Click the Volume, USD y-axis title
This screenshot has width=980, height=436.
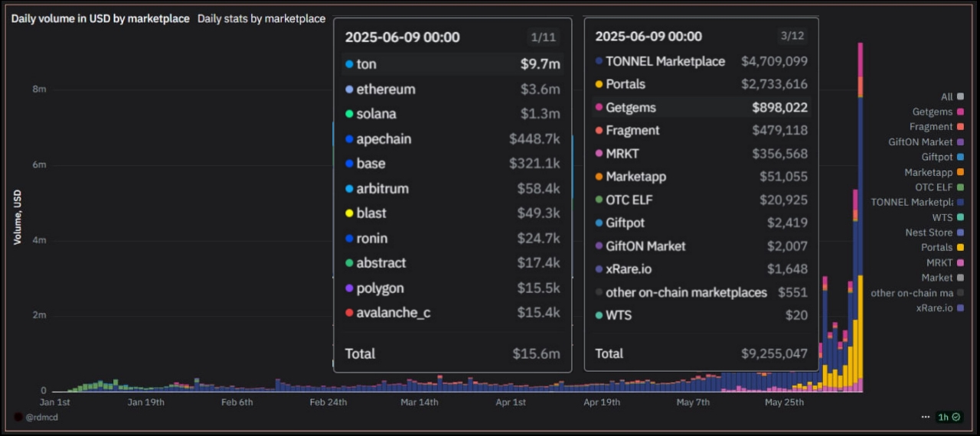point(18,218)
